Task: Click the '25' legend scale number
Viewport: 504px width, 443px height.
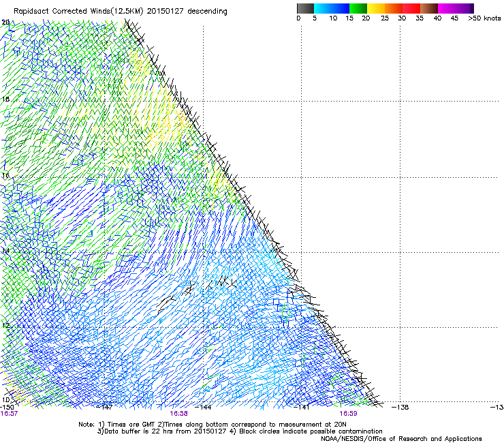Action: pos(385,18)
